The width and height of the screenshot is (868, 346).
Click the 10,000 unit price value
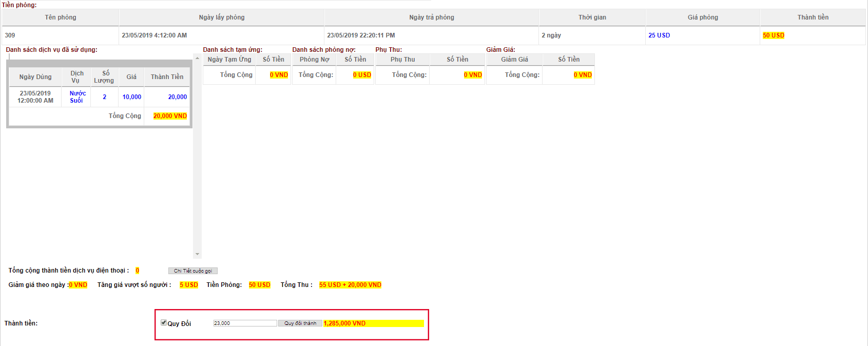132,97
